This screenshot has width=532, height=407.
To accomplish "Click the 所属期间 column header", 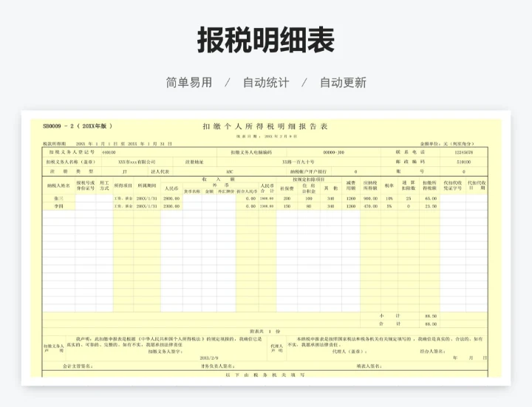I will click(x=147, y=185).
